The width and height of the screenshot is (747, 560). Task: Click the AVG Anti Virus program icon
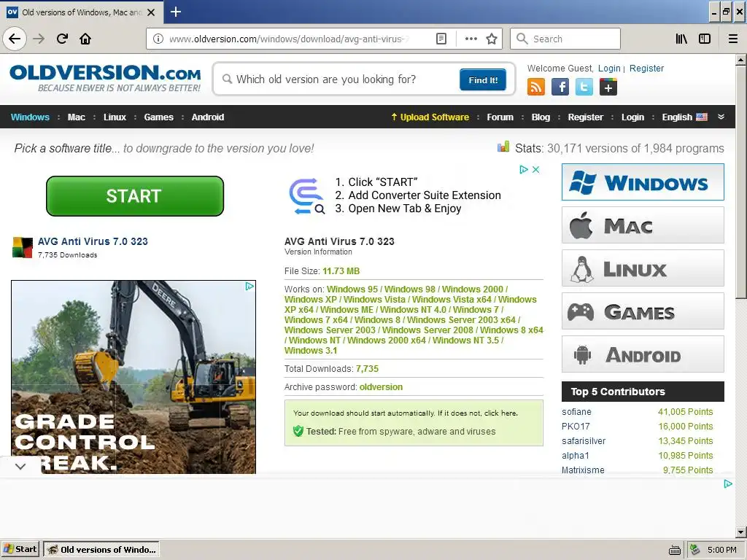tap(23, 248)
